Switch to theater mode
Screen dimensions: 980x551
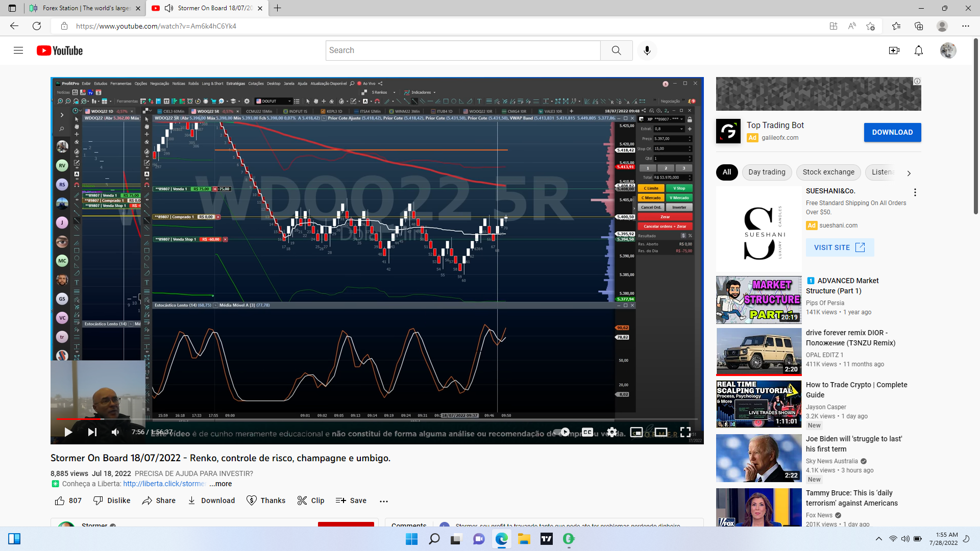point(660,432)
